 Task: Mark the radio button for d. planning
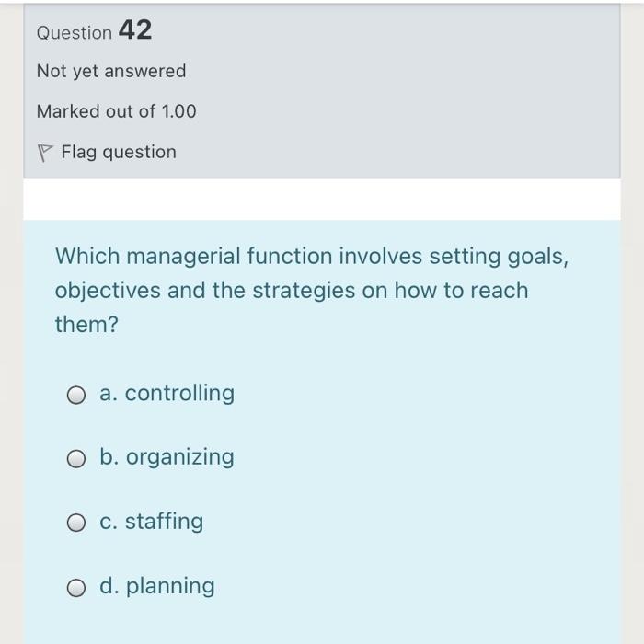click(x=76, y=588)
